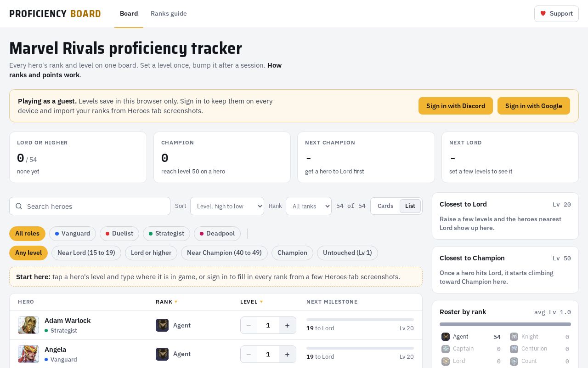The height and width of the screenshot is (368, 588).
Task: Sort by RANK column header
Action: tap(166, 302)
